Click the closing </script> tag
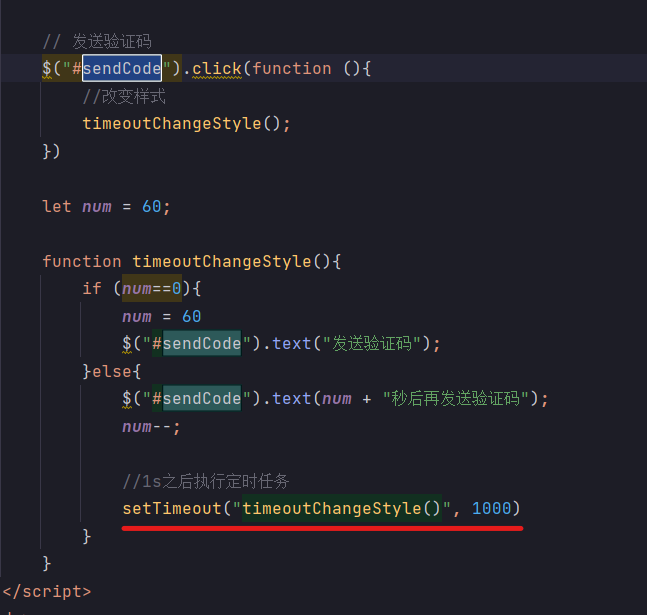 click(x=47, y=591)
